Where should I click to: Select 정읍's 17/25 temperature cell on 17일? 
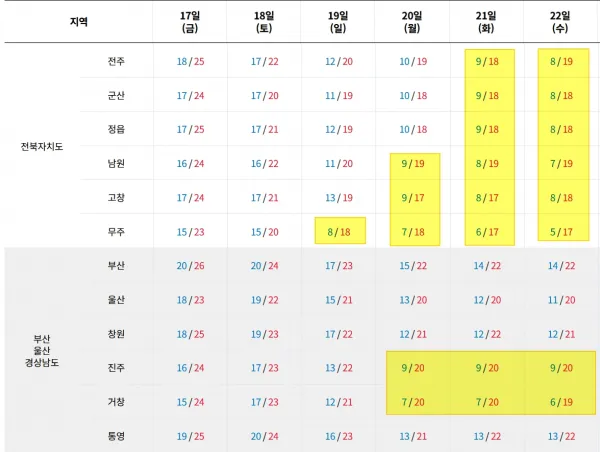coord(190,129)
